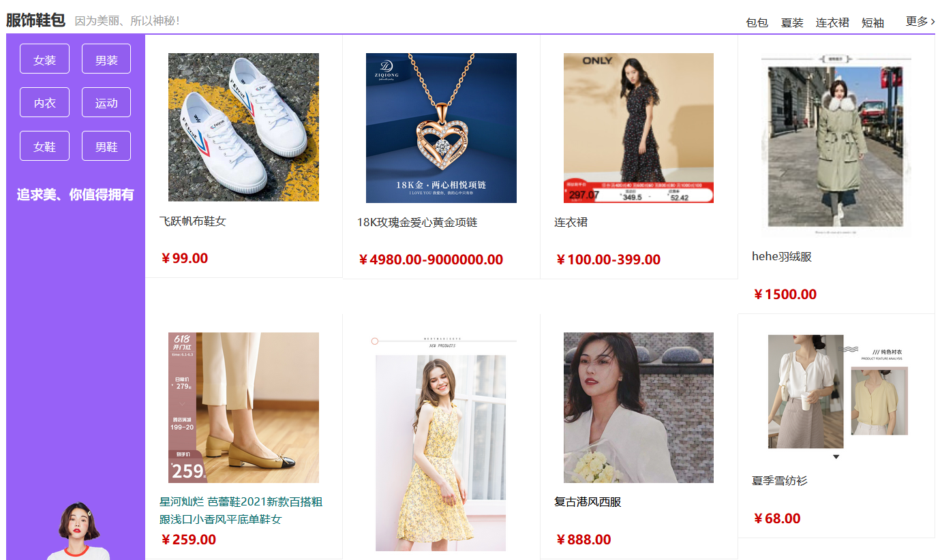
Task: Open the heart necklace product image
Action: pos(441,128)
